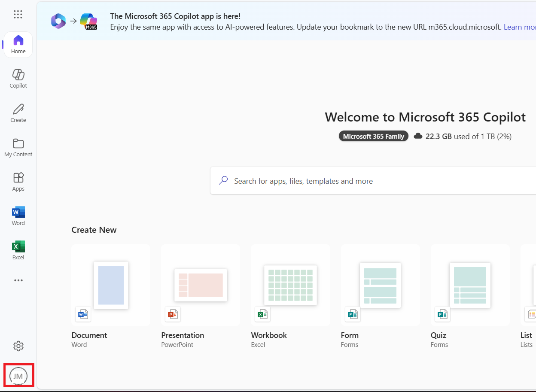This screenshot has height=392, width=536.
Task: Click the Word subtitle under Document
Action: click(79, 345)
